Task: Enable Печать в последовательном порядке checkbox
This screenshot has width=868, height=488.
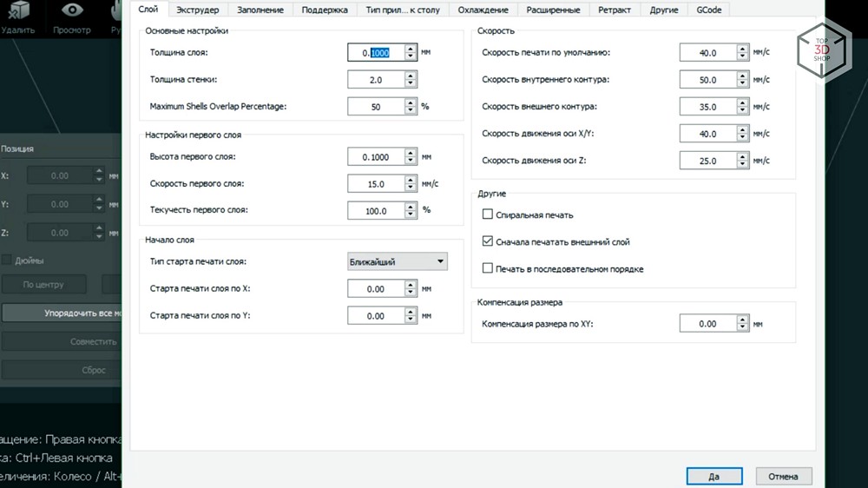Action: pos(487,268)
